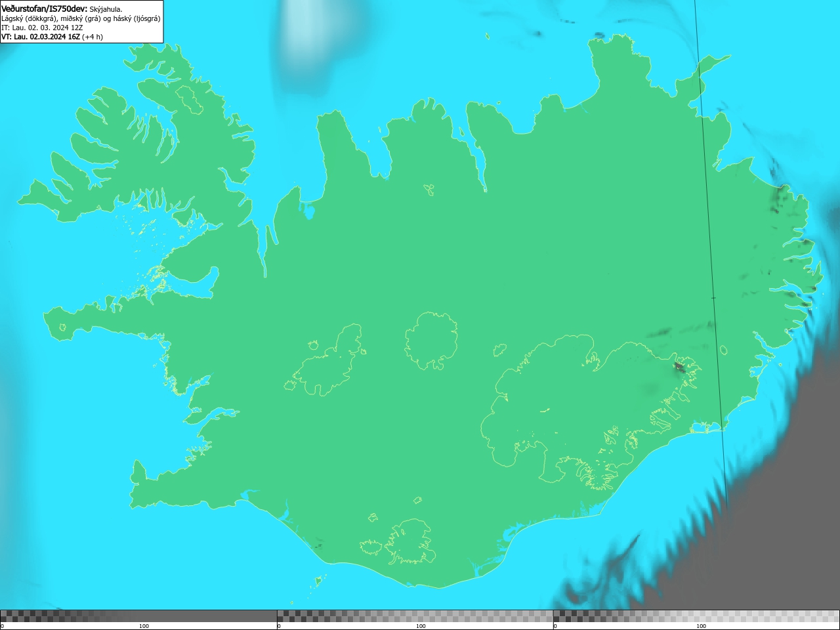Click the 'Lágský (dökkgrá), miðský (grá)' legend line

(x=81, y=18)
